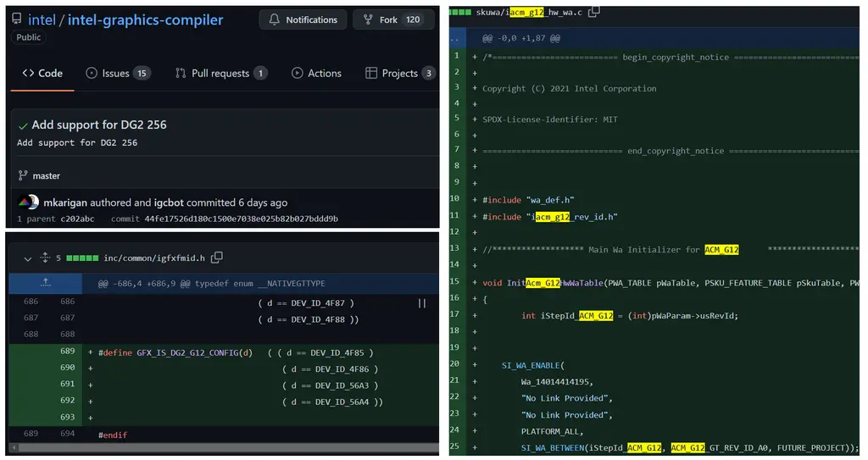
Task: Open the intel-graphics-compiler repository link
Action: pos(145,19)
